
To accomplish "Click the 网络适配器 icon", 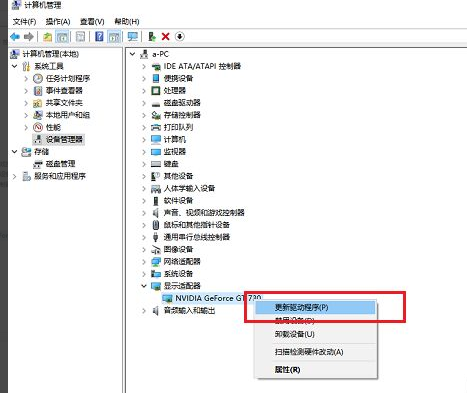I will tap(156, 262).
